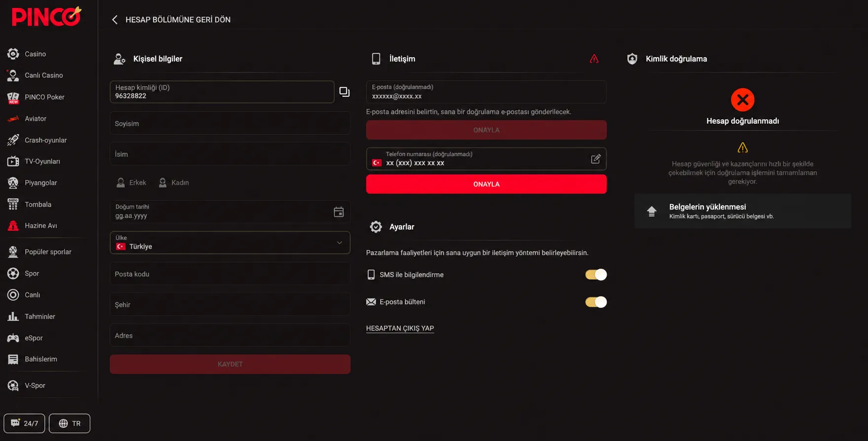Click the İsim input field
The height and width of the screenshot is (441, 868).
click(x=230, y=154)
